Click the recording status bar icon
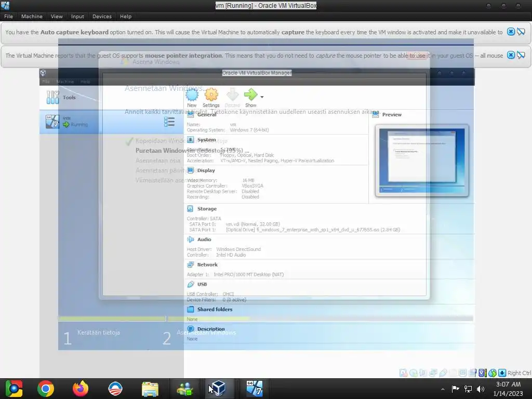 (x=472, y=373)
